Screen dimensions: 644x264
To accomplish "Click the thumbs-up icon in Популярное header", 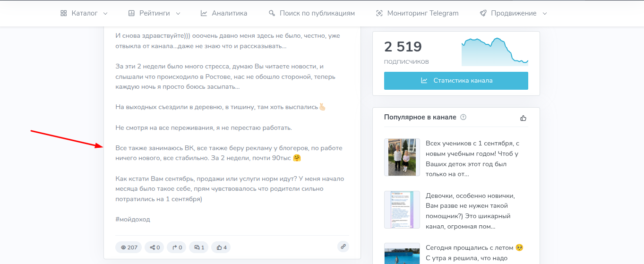I will (x=523, y=118).
